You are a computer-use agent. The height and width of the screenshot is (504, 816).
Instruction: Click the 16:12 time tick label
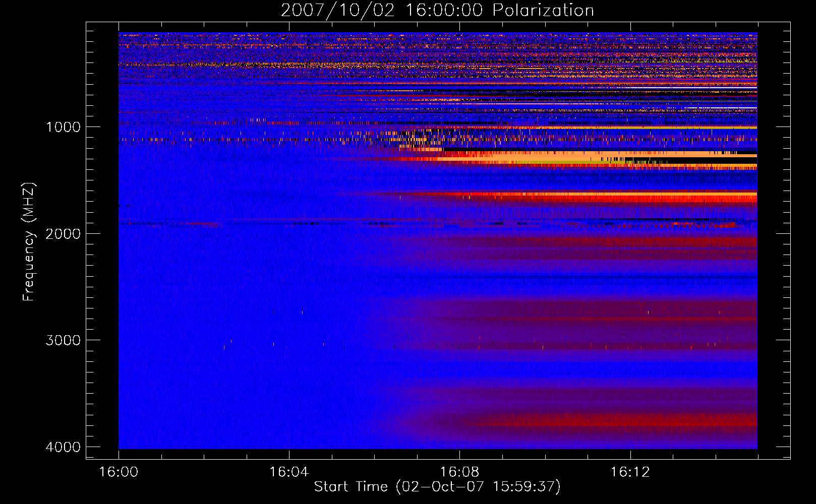(x=630, y=472)
